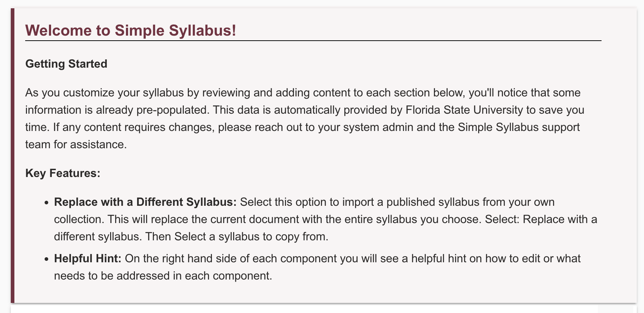This screenshot has height=313, width=644.
Task: Click the bold "Replace with a Different Syllabus:" label
Action: pyautogui.click(x=145, y=202)
